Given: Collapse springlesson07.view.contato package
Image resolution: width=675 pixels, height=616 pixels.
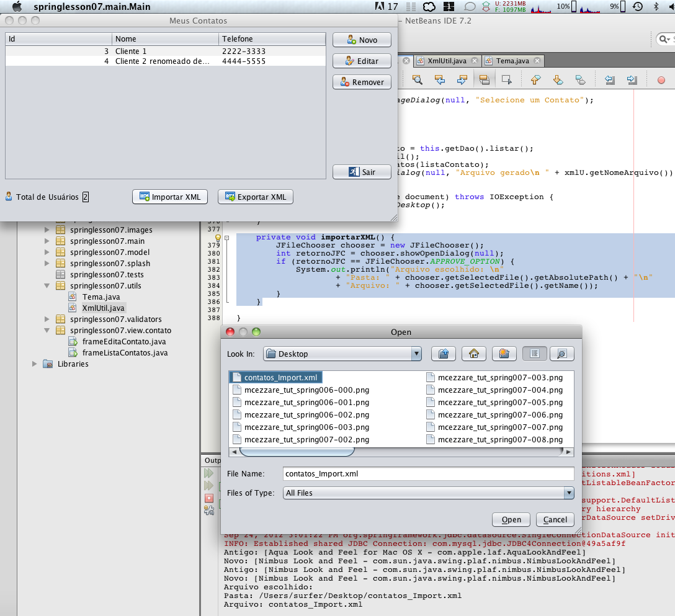Looking at the screenshot, I should tap(47, 331).
